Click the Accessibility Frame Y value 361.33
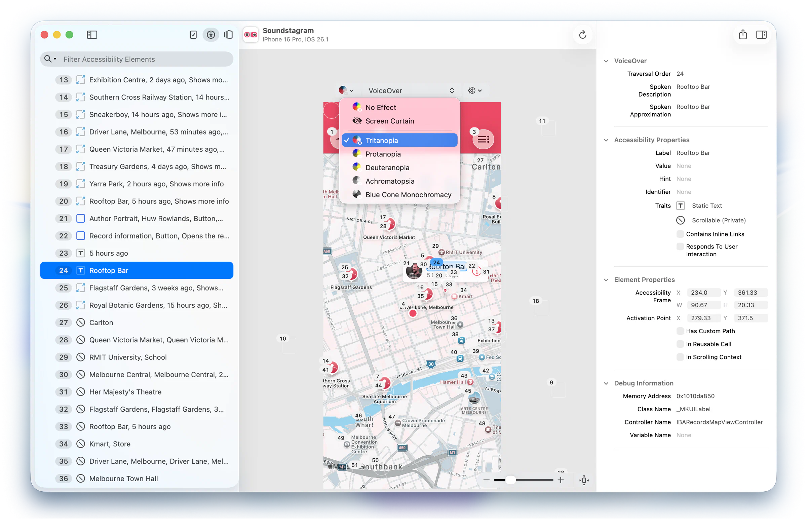 coord(751,293)
